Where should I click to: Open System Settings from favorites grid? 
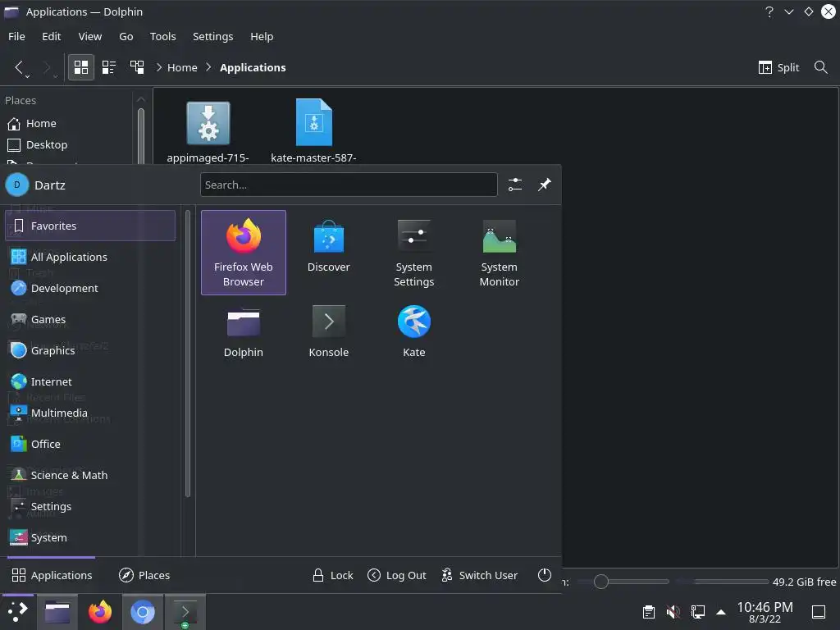[413, 253]
